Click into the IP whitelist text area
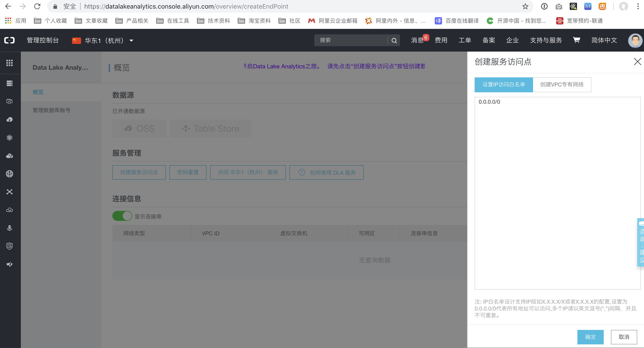 [557, 193]
